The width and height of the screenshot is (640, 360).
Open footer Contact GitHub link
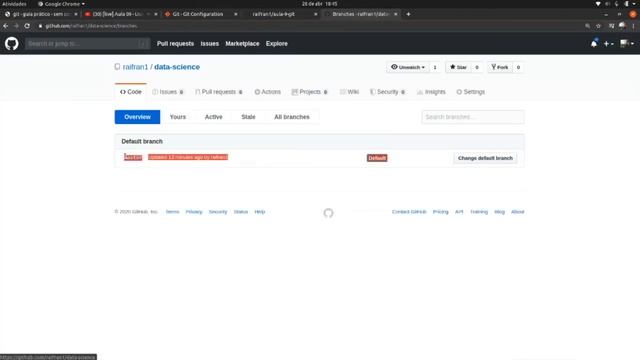(x=409, y=212)
